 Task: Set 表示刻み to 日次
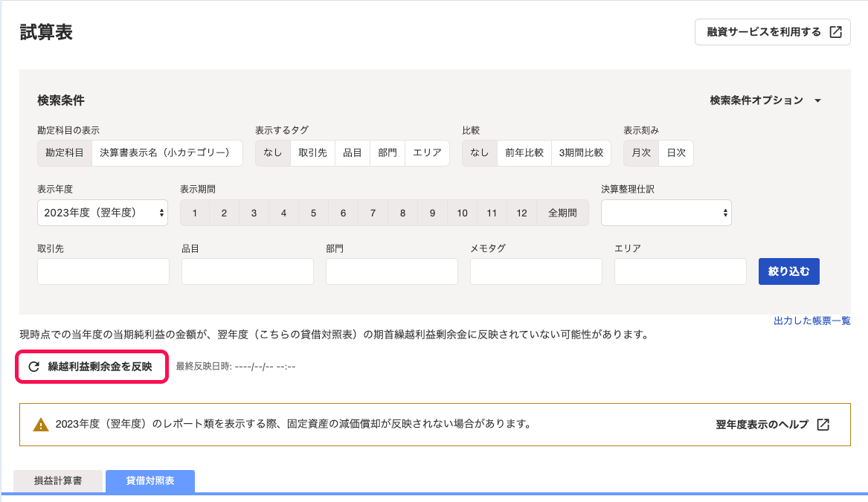(676, 152)
